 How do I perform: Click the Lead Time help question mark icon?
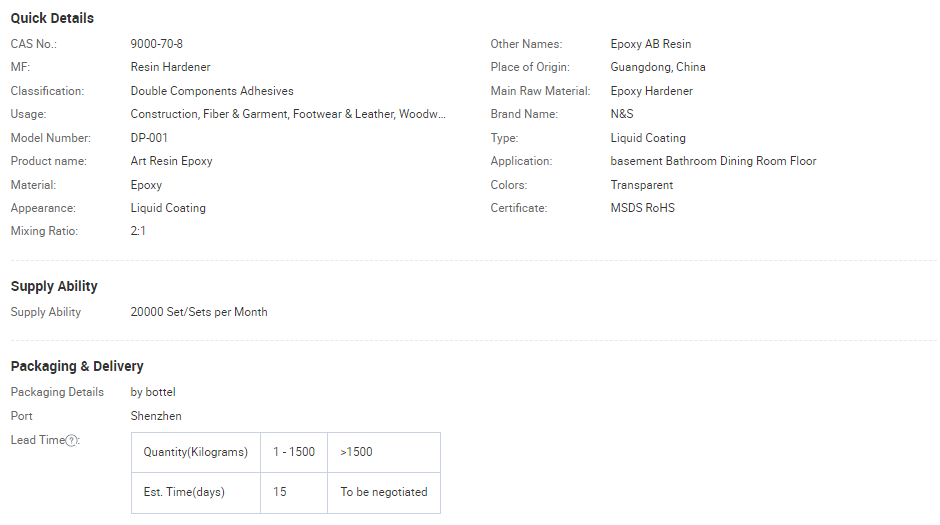tap(71, 441)
